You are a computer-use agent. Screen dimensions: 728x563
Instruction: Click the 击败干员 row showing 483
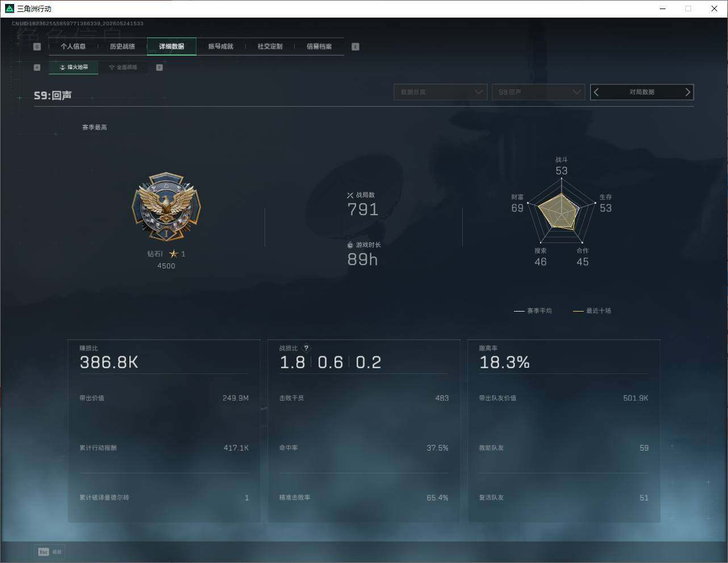pos(364,398)
